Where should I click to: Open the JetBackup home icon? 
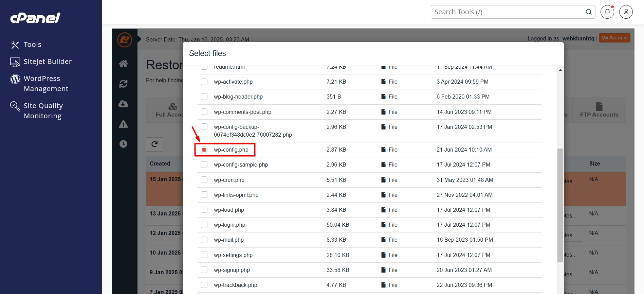(x=124, y=64)
